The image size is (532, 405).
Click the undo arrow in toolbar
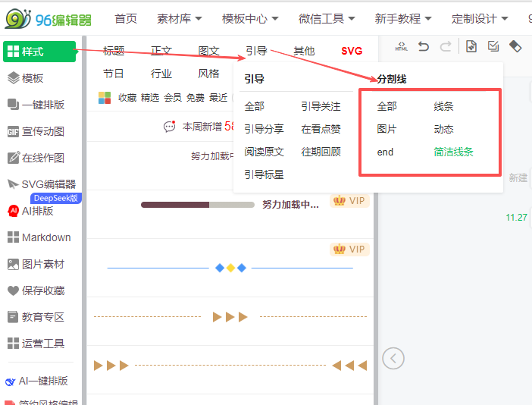pyautogui.click(x=424, y=47)
